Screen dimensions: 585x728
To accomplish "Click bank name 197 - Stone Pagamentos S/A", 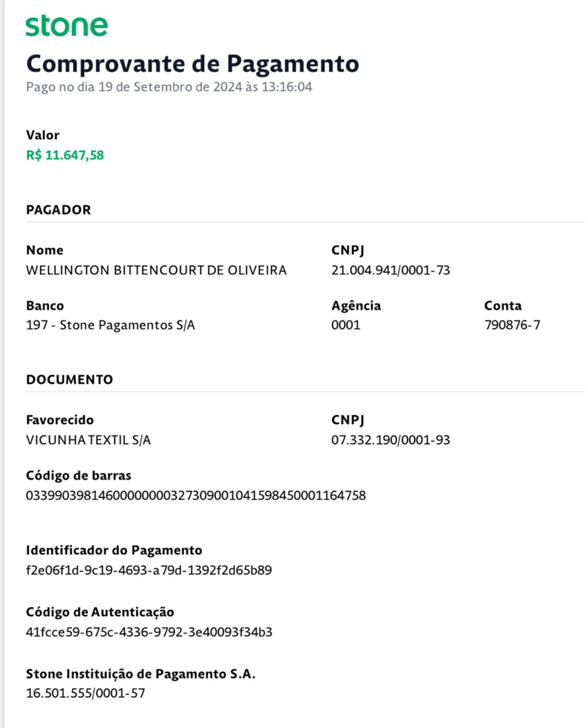I will (x=110, y=325).
